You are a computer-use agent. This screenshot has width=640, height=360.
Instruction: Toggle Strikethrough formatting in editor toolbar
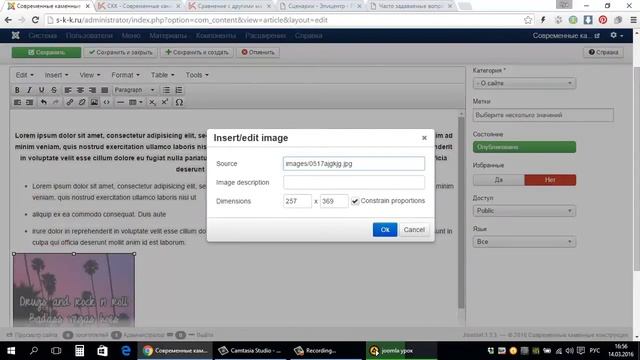click(x=54, y=90)
